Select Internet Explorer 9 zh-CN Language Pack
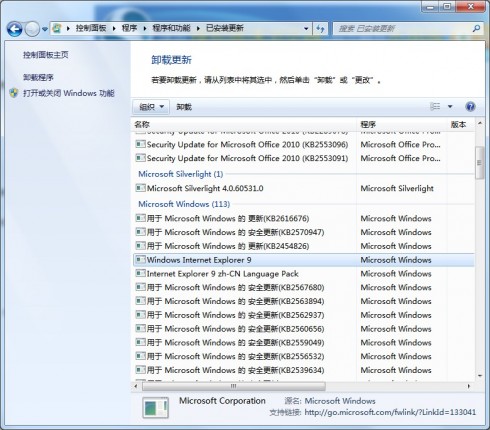 [x=303, y=274]
